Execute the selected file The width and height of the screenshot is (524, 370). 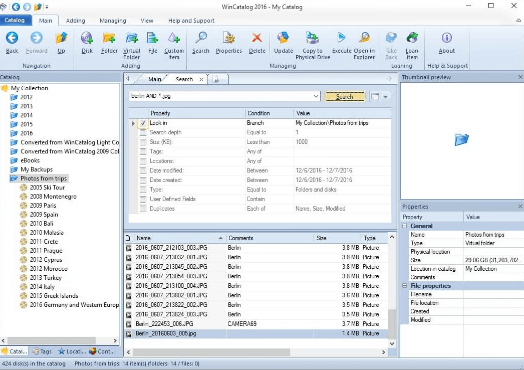coord(342,42)
